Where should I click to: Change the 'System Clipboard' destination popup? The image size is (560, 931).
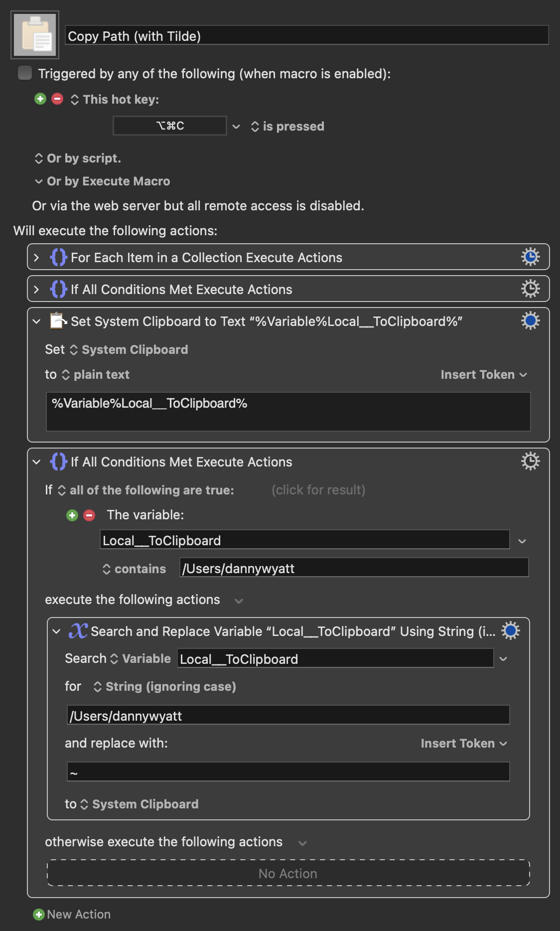coord(129,350)
